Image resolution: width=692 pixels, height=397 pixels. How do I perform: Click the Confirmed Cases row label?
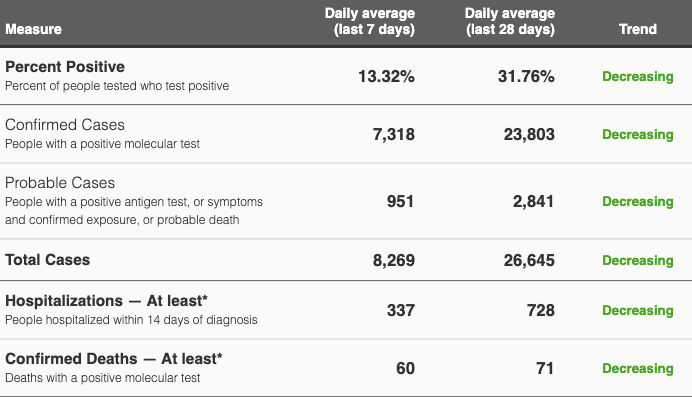[x=65, y=125]
